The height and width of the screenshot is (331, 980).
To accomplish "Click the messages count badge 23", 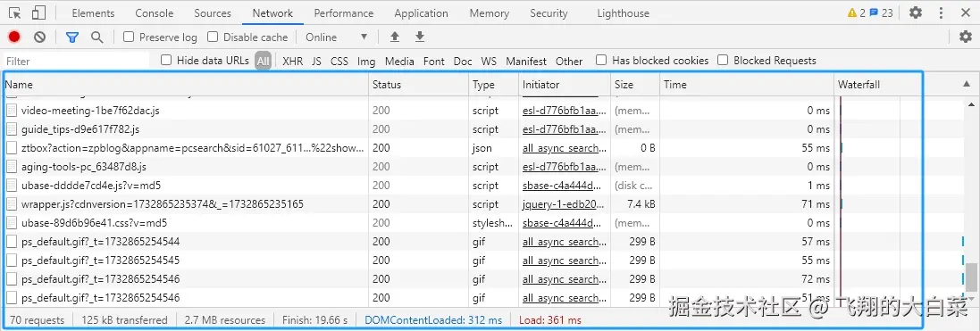I will click(x=882, y=12).
